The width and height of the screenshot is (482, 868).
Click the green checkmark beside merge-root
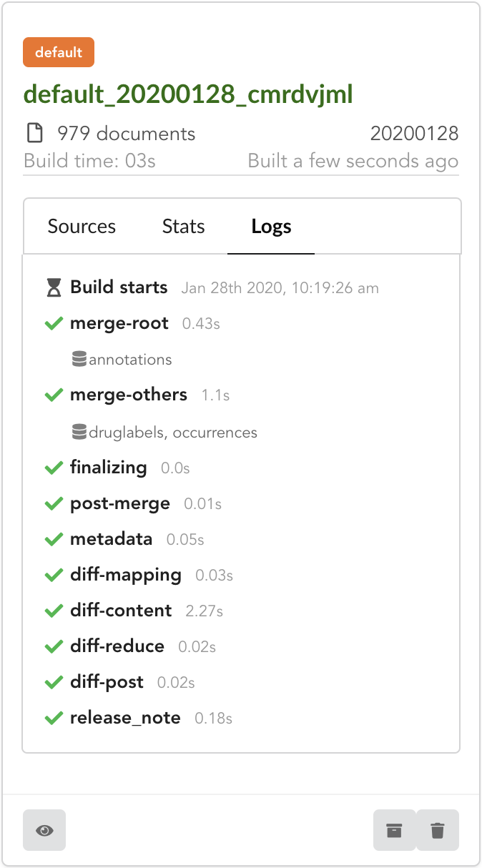click(54, 323)
